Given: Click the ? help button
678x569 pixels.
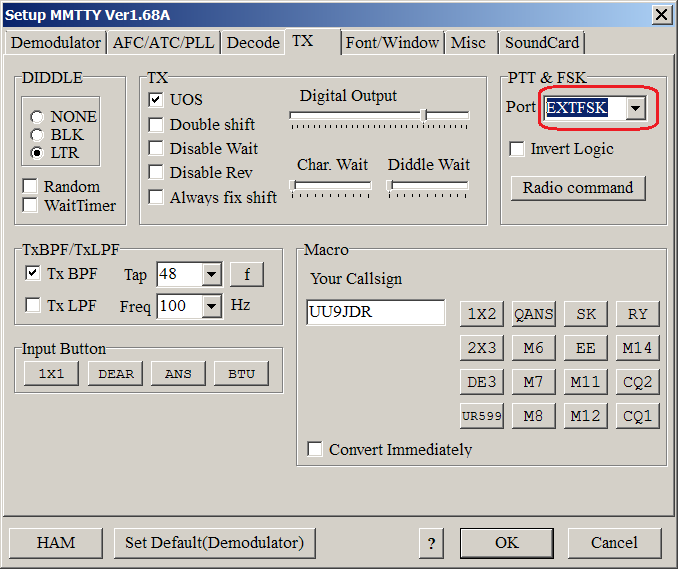Looking at the screenshot, I should (x=431, y=543).
